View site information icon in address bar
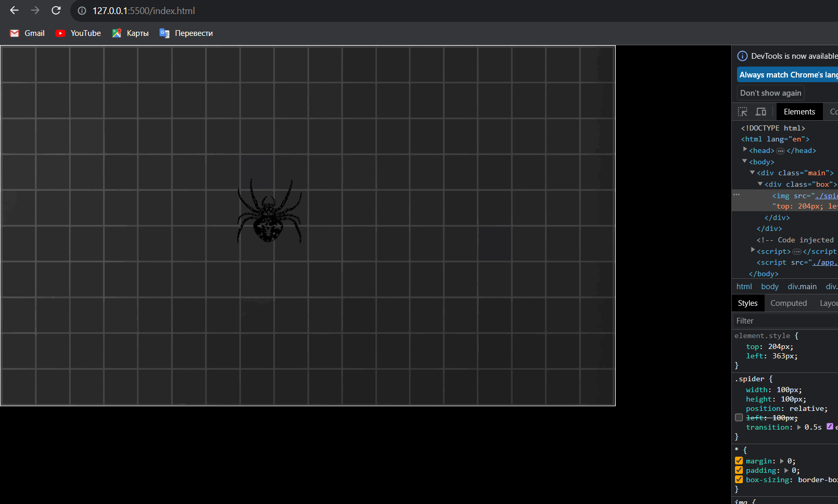 [82, 11]
